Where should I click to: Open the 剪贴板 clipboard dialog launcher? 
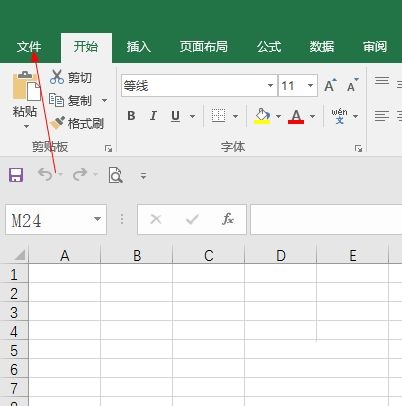pyautogui.click(x=108, y=148)
